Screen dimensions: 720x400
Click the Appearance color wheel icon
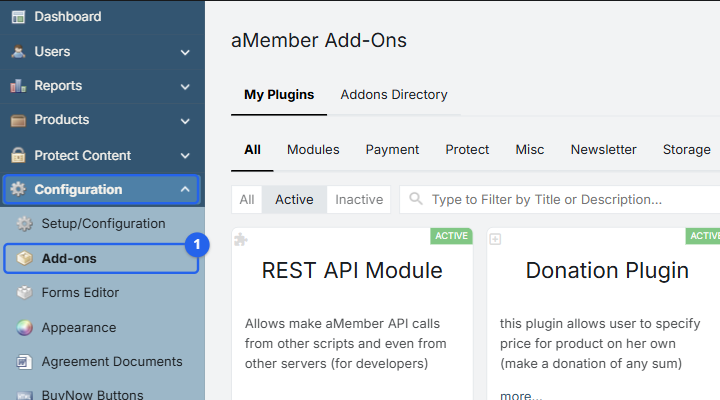(25, 327)
